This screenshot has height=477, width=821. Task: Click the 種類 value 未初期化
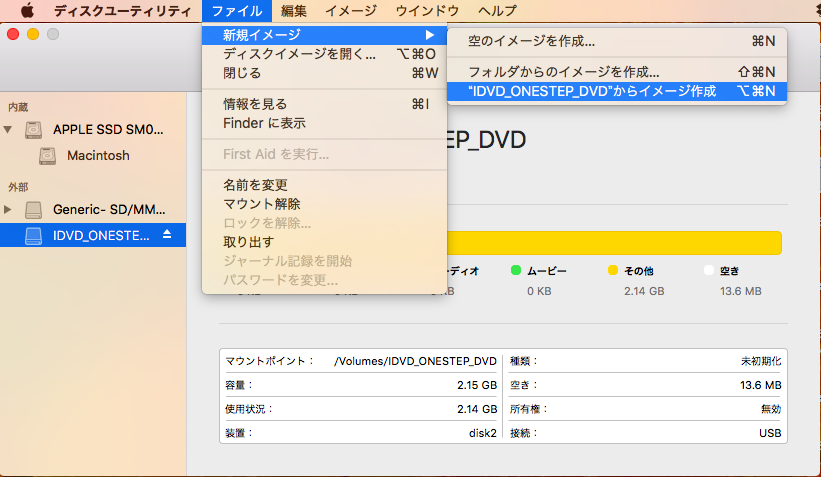761,361
